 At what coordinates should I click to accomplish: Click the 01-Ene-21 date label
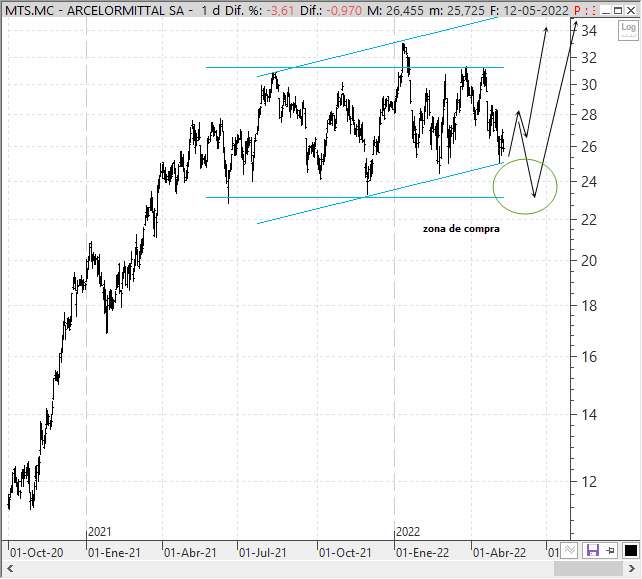pos(114,553)
